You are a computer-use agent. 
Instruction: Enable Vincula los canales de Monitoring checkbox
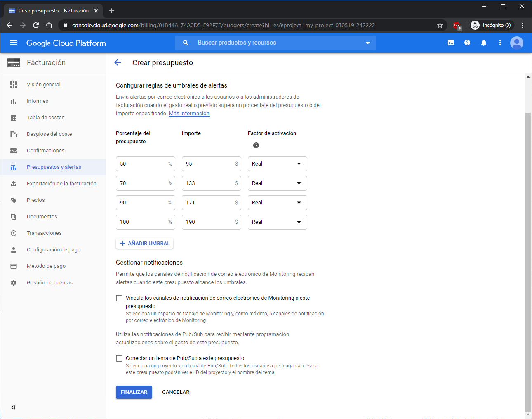pos(119,298)
